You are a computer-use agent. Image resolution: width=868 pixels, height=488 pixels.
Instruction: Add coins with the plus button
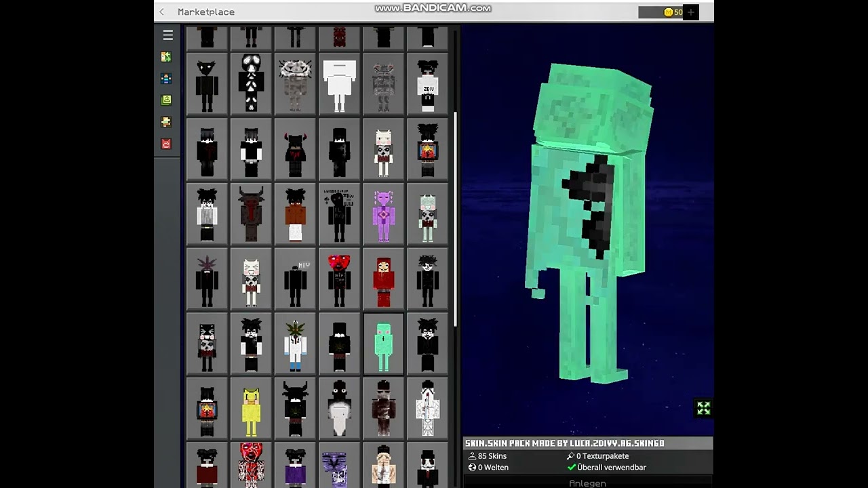691,12
